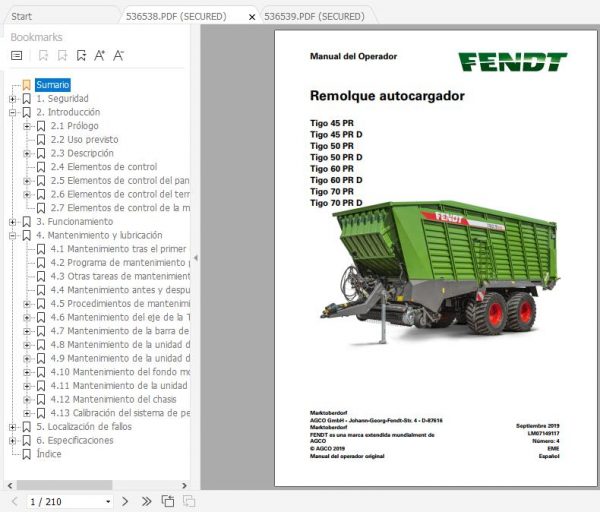Select 2. Introducción bookmark
Viewport: 600px width, 512px height.
[68, 112]
